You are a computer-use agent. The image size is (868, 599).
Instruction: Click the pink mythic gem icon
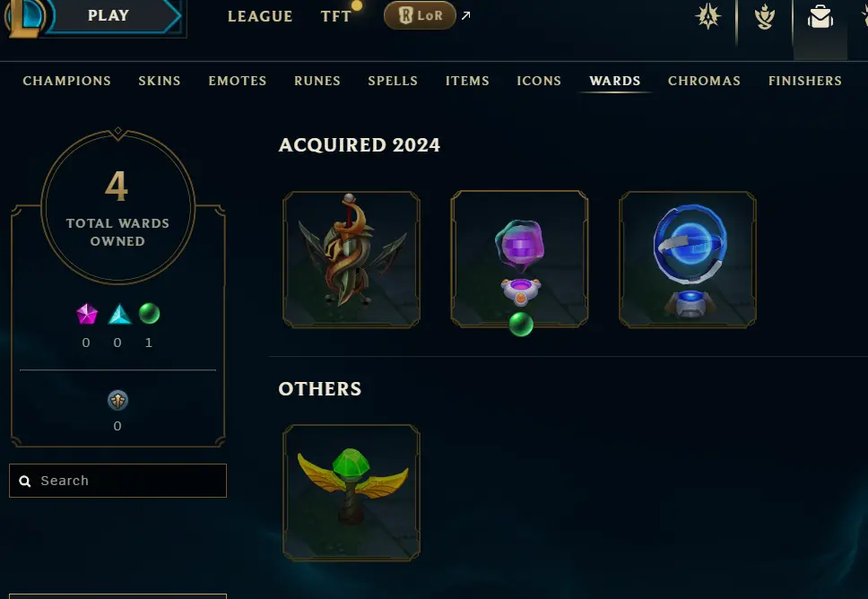pos(87,314)
